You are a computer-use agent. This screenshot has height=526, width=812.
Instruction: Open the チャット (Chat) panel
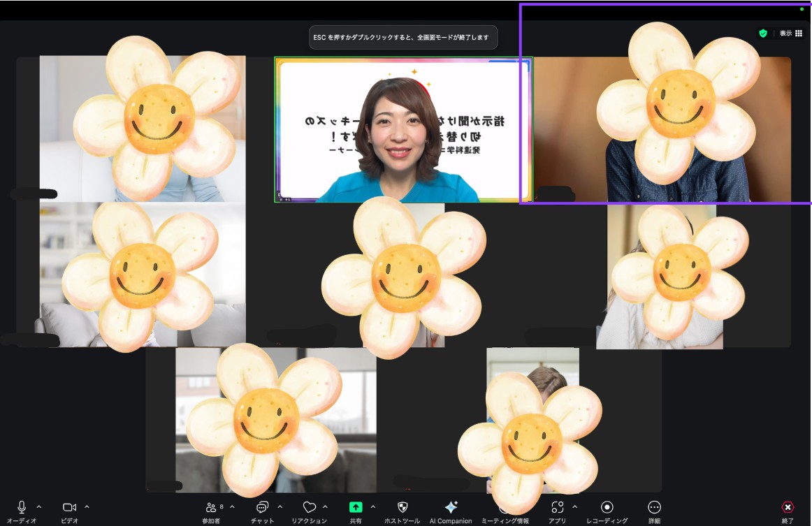pos(262,508)
